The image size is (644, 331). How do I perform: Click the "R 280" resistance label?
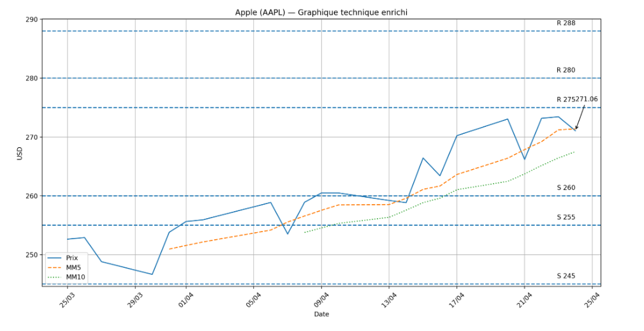pos(566,70)
